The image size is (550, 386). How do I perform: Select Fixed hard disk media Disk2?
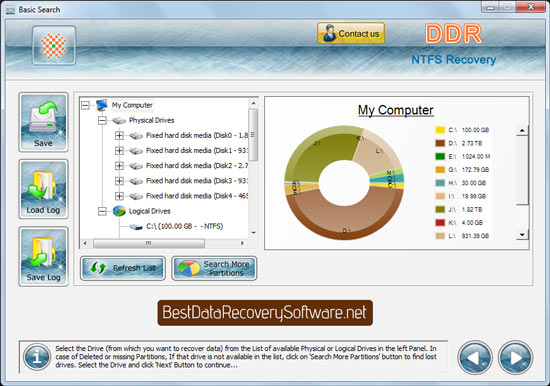(x=197, y=166)
